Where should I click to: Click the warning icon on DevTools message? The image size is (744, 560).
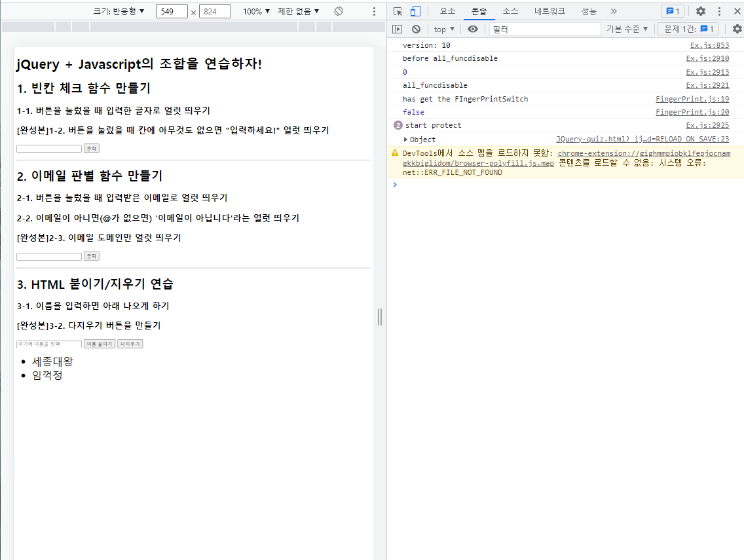pyautogui.click(x=395, y=153)
